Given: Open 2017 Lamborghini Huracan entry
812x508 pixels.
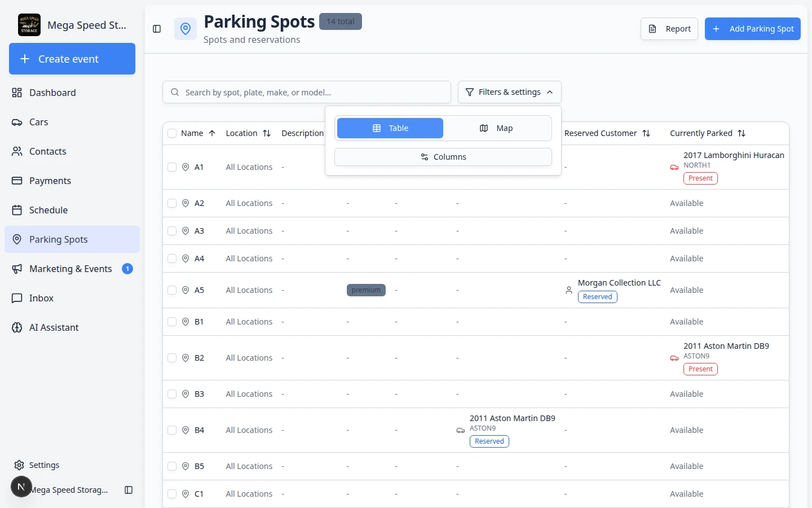Looking at the screenshot, I should [x=734, y=155].
